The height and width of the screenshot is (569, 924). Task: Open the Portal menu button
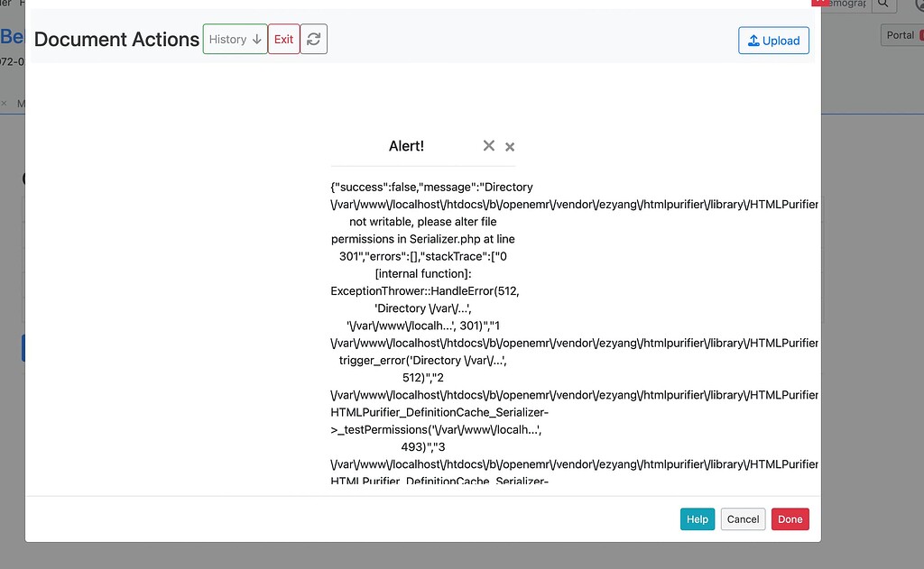coord(900,35)
